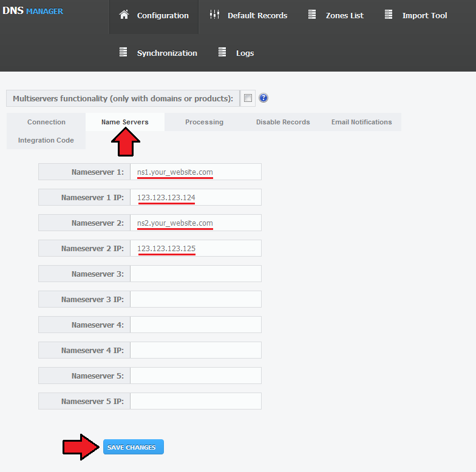Click the list icon beside Import Tool
This screenshot has width=476, height=472.
[x=389, y=15]
